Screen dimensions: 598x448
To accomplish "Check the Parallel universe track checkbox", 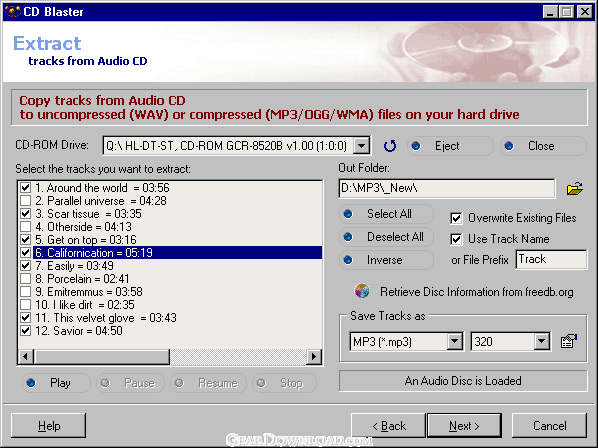I will tap(26, 201).
